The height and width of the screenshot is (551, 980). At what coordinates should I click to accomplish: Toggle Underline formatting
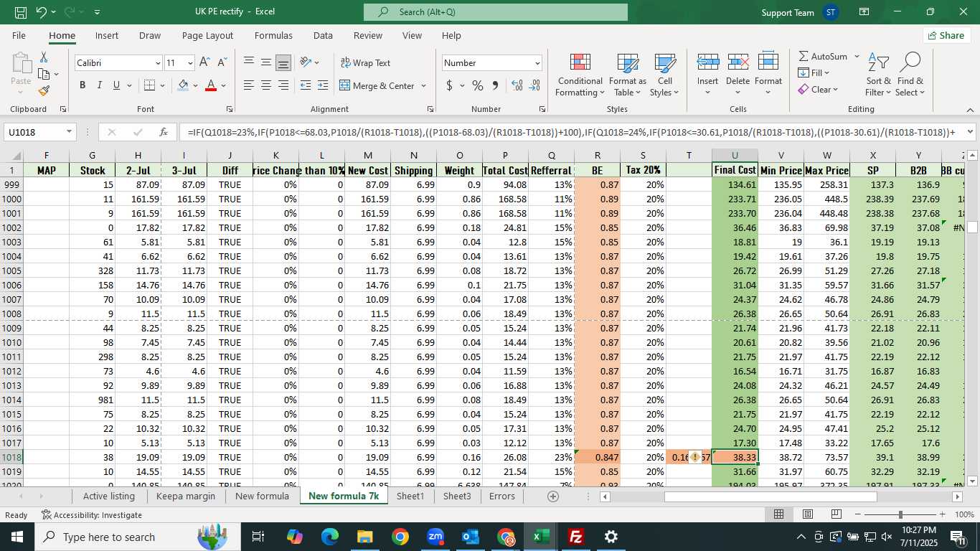[116, 85]
